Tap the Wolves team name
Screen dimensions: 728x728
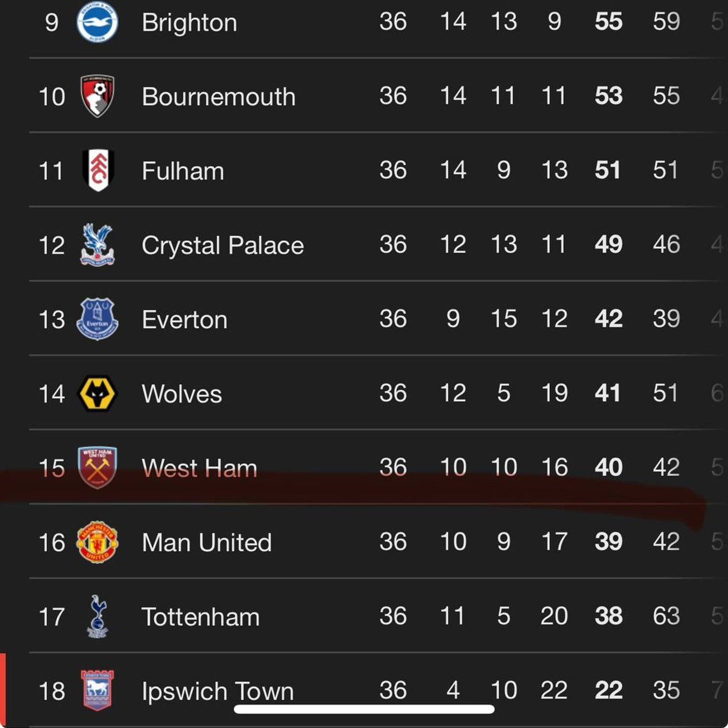point(181,394)
